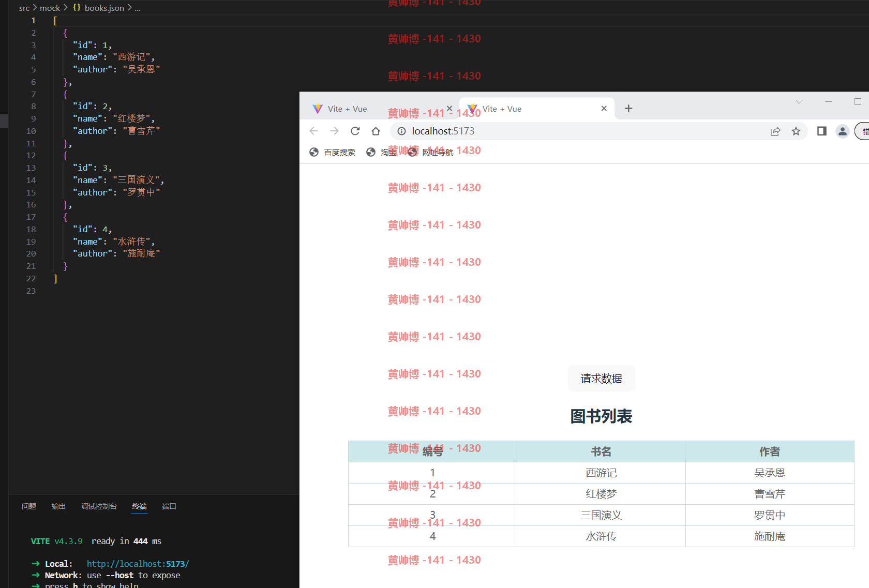Viewport: 869px width, 588px height.
Task: Open the 输出 panel tab
Action: (58, 506)
